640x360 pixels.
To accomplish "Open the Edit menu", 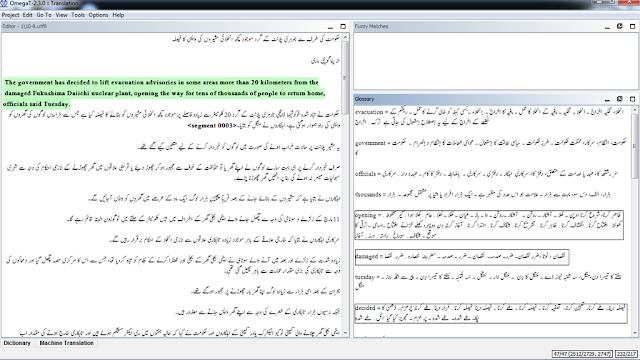I will pyautogui.click(x=27, y=15).
